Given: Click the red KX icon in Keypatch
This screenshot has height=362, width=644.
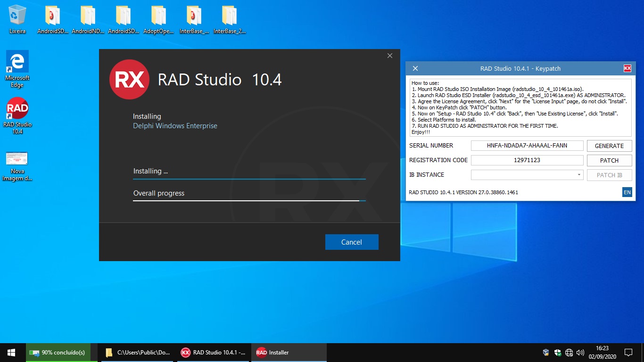Looking at the screenshot, I should pos(627,68).
